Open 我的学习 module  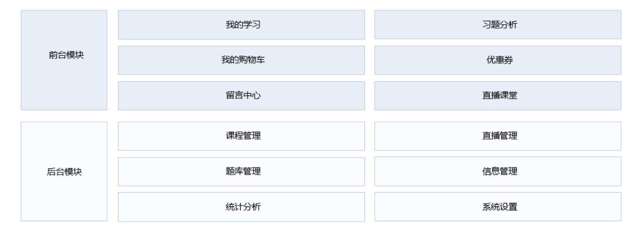point(241,25)
